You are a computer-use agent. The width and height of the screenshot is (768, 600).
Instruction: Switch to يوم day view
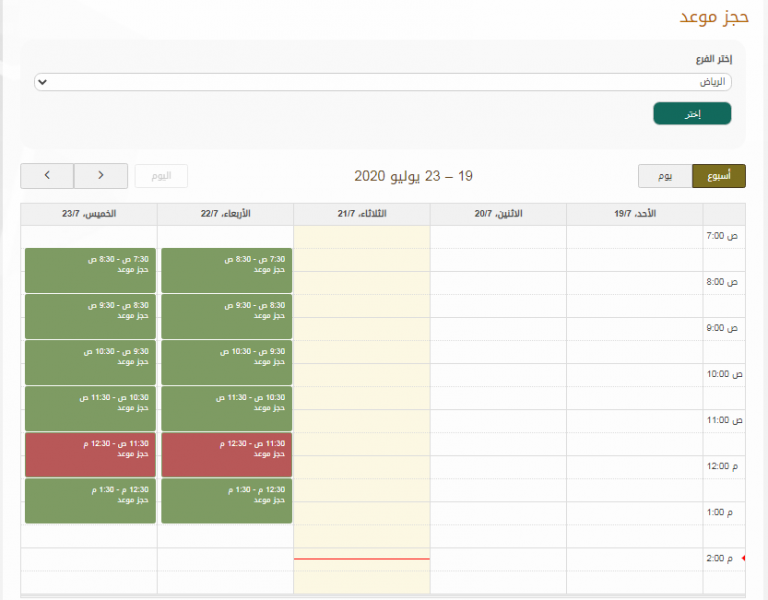[x=665, y=176]
